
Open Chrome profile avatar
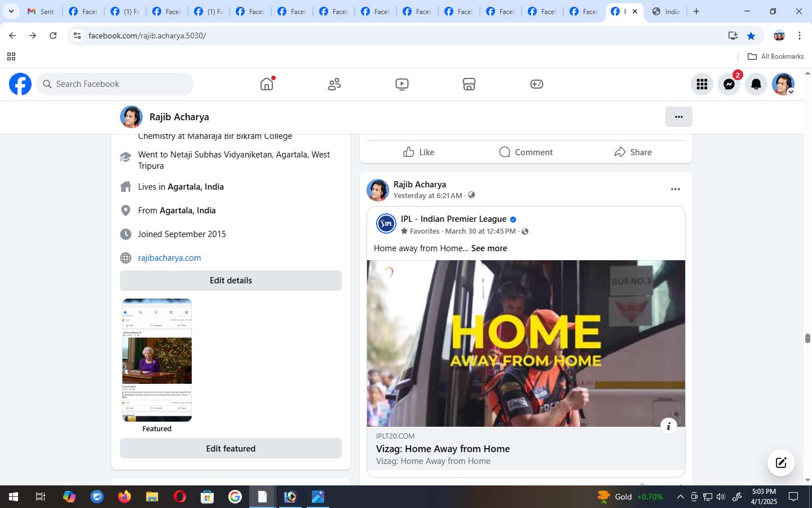(x=779, y=36)
